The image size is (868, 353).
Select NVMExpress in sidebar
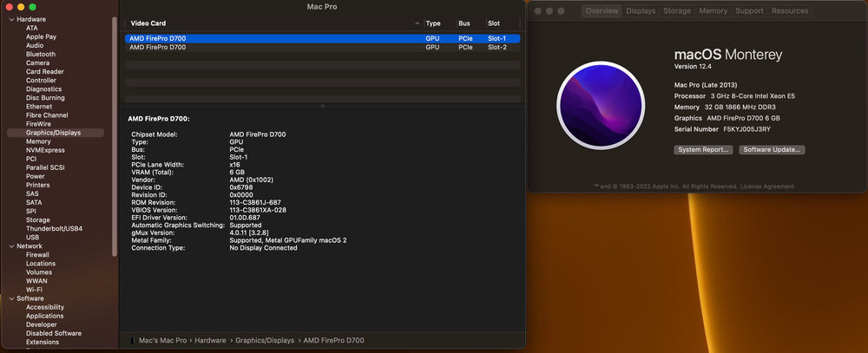click(x=45, y=151)
